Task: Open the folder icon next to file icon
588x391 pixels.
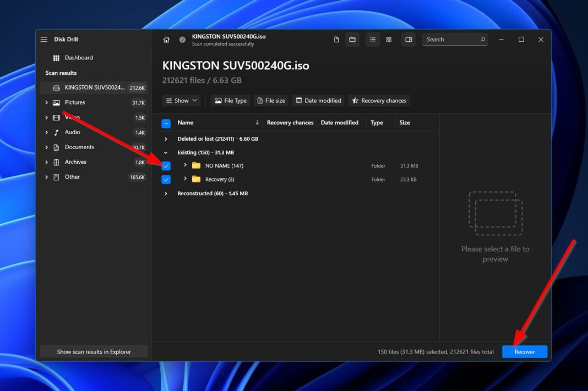Action: 352,39
